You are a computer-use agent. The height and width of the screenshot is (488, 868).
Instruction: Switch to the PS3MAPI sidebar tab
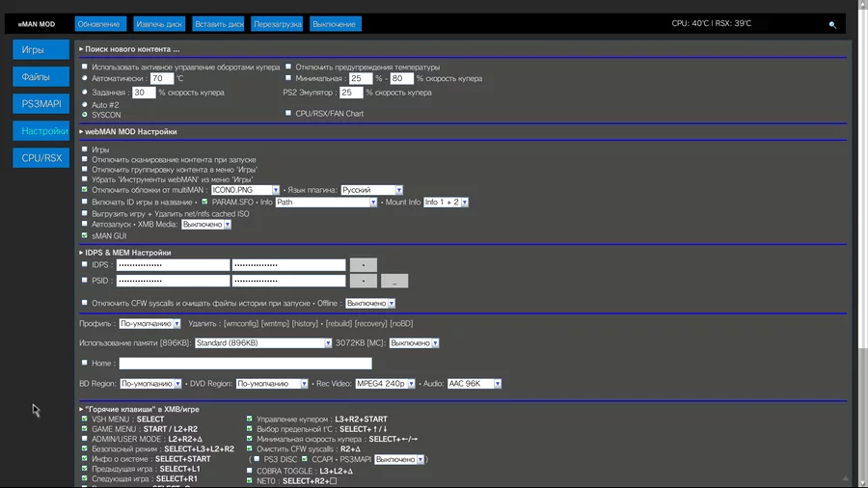pos(41,103)
